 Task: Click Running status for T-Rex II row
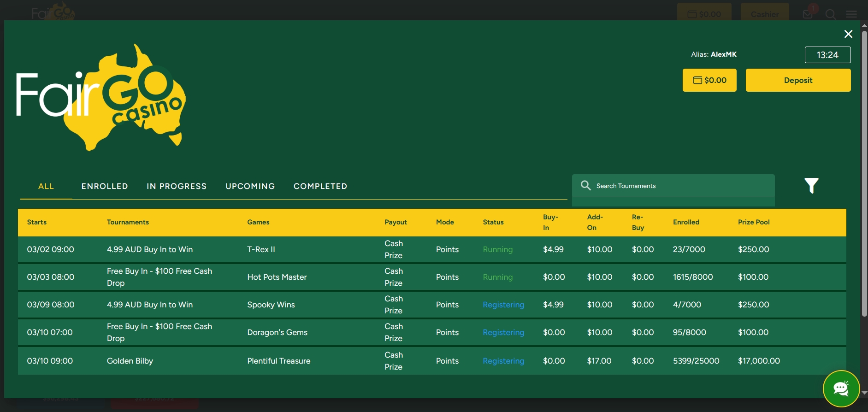click(x=497, y=249)
